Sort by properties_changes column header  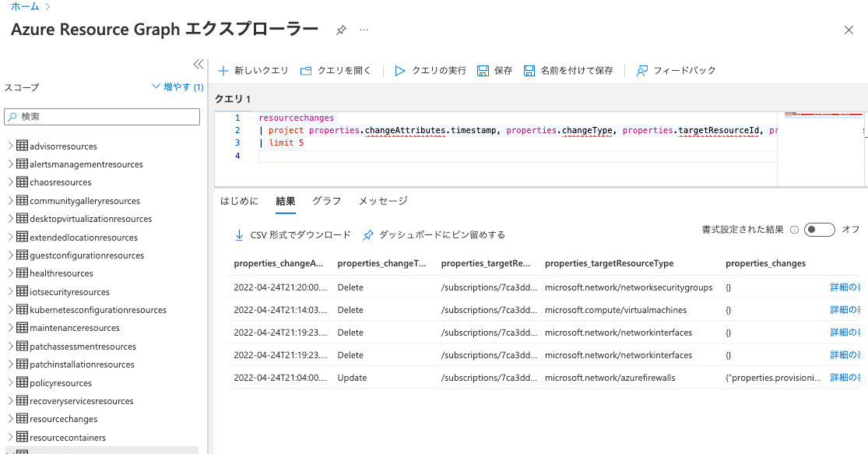pos(765,263)
